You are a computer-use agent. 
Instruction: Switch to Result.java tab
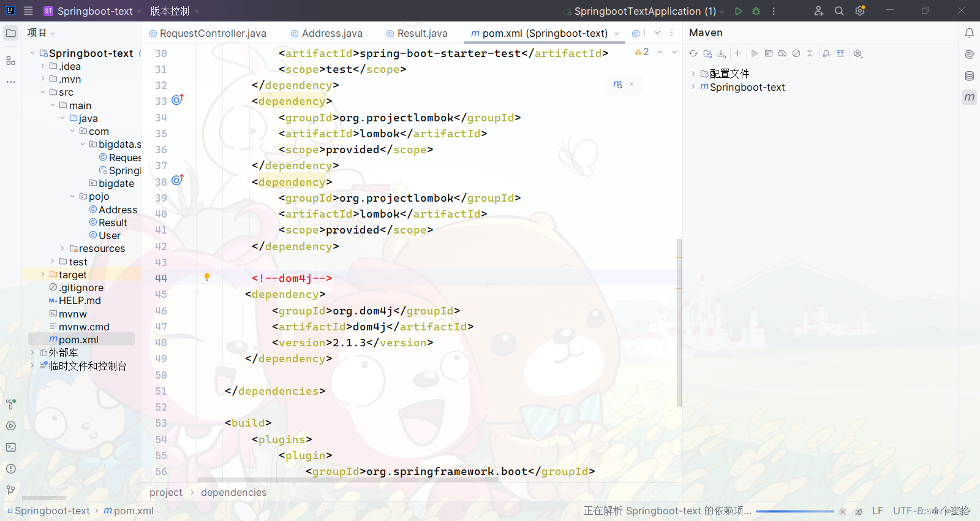[x=417, y=33]
